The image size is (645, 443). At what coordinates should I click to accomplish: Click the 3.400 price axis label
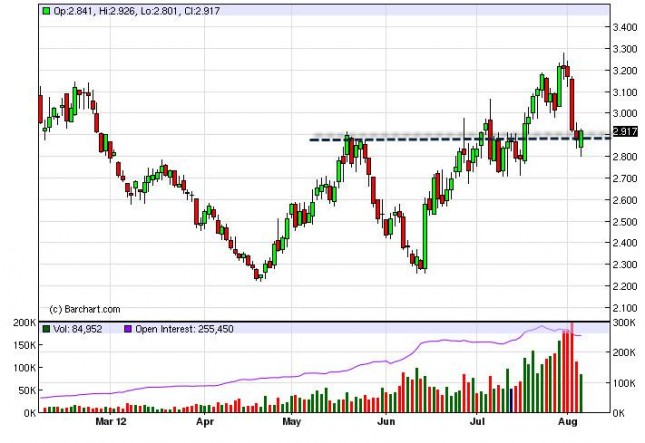pos(625,27)
